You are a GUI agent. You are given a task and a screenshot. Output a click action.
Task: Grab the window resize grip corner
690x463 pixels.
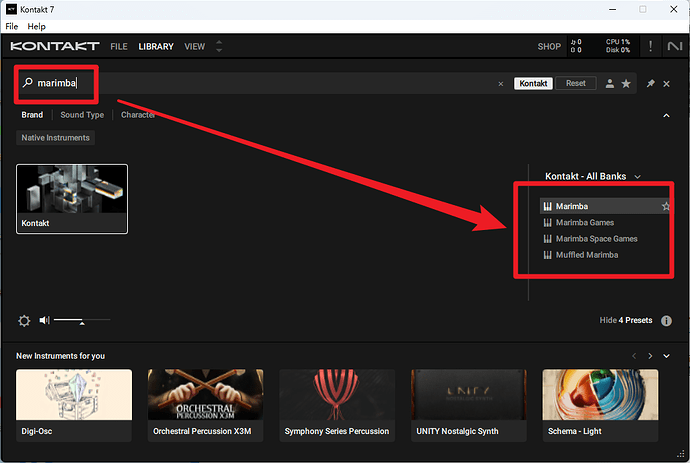[x=681, y=454]
